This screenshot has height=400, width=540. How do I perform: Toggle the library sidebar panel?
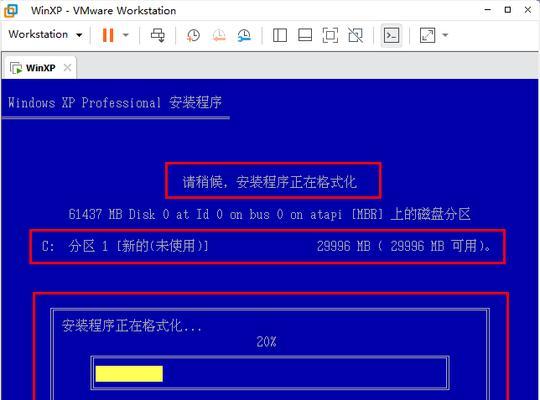click(x=280, y=35)
